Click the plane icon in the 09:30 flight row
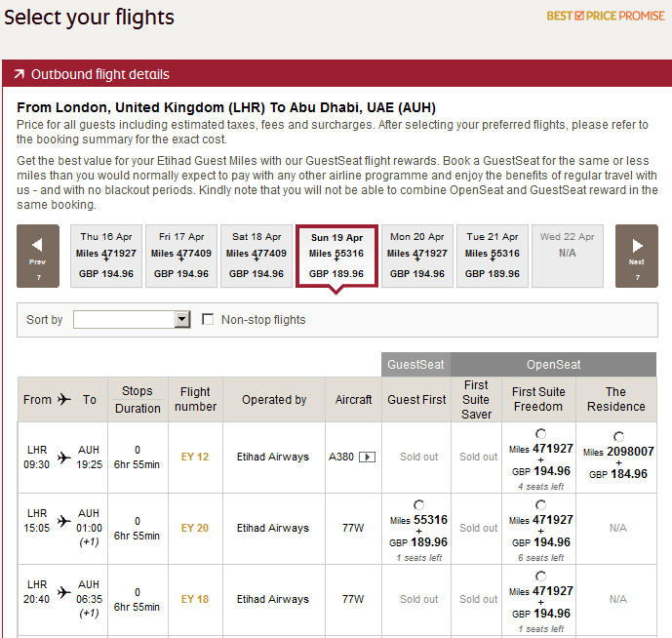Viewport: 672px width, 638px height. pos(64,457)
